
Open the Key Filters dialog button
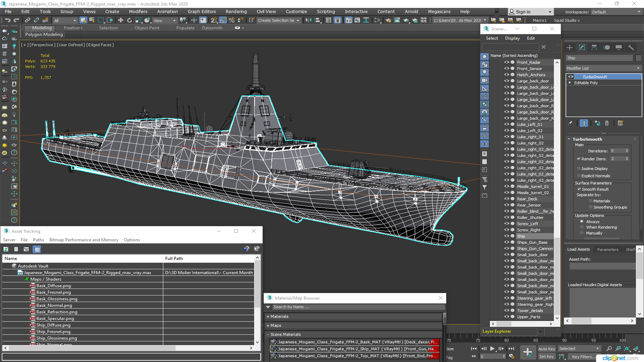(x=584, y=357)
